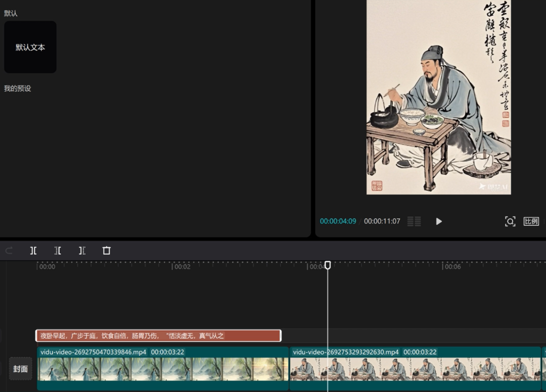546x392 pixels.
Task: Open the 比例 aspect ratio button
Action: click(531, 221)
